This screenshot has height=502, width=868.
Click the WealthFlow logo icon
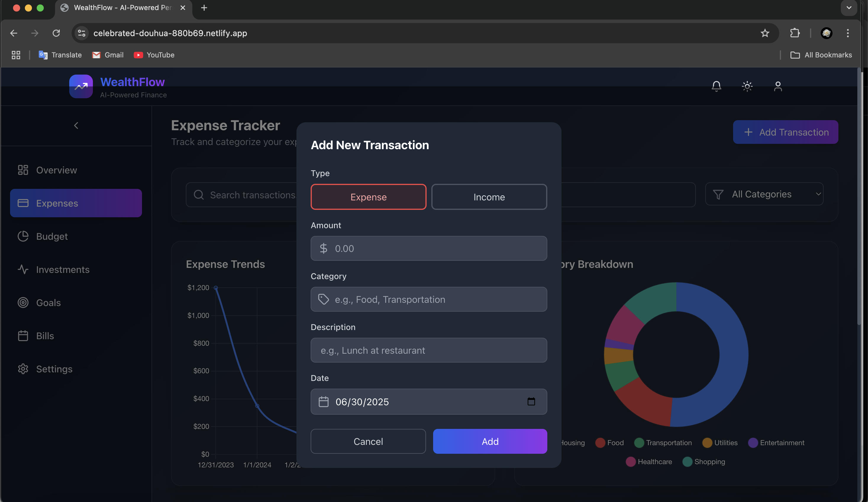click(x=81, y=86)
